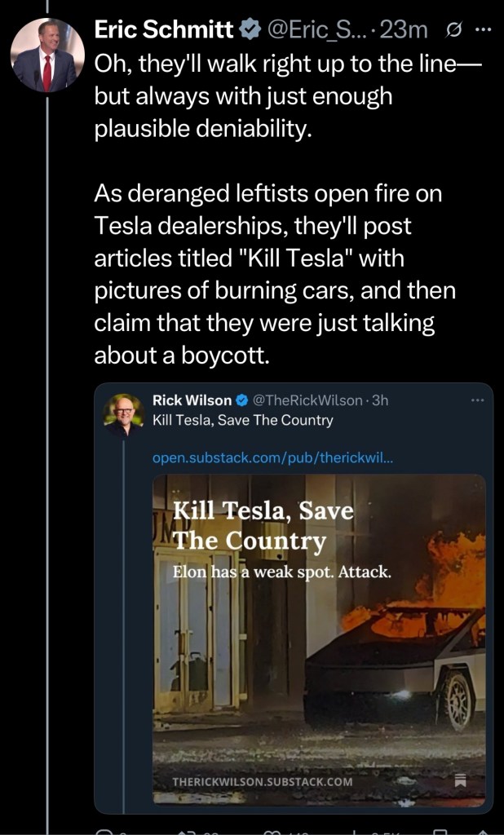
Task: Tap the repost icon under the post
Action: 186,831
